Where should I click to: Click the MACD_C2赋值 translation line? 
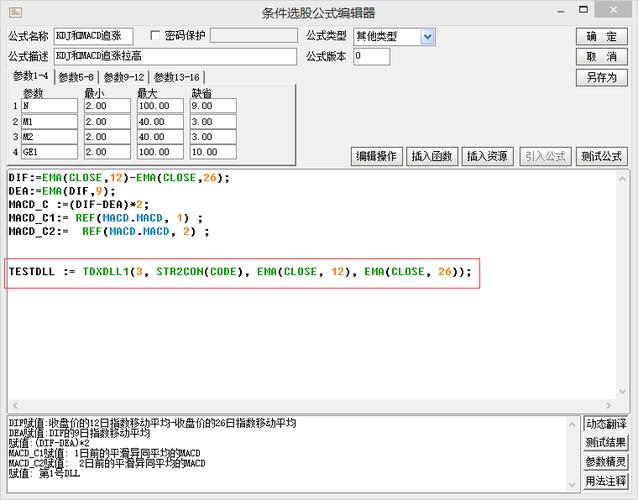(x=107, y=463)
